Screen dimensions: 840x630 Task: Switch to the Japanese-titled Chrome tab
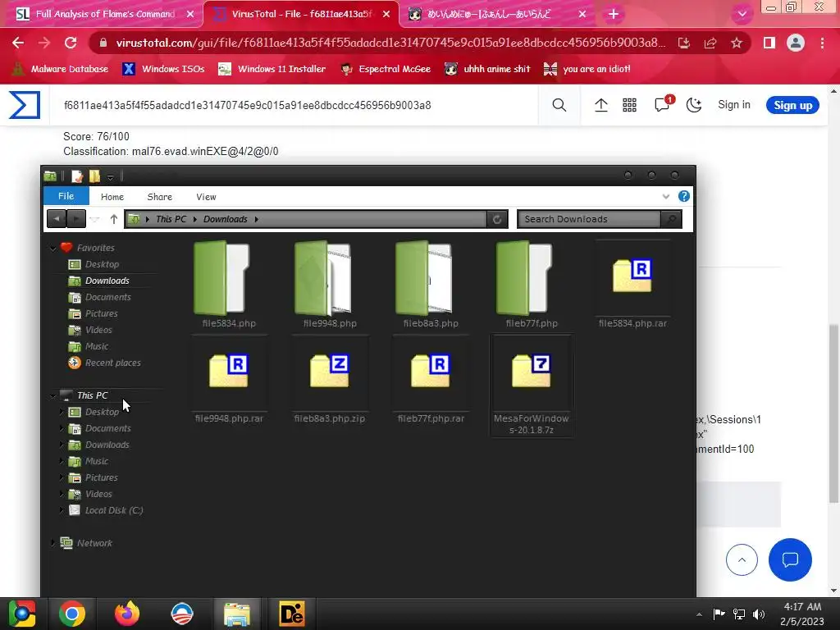[491, 14]
